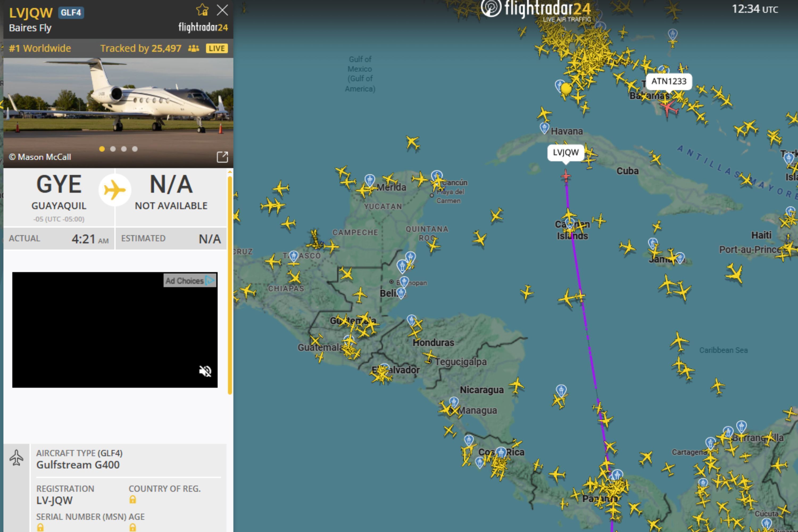Click the red LVJQW aircraft icon
The image size is (798, 532).
point(566,176)
